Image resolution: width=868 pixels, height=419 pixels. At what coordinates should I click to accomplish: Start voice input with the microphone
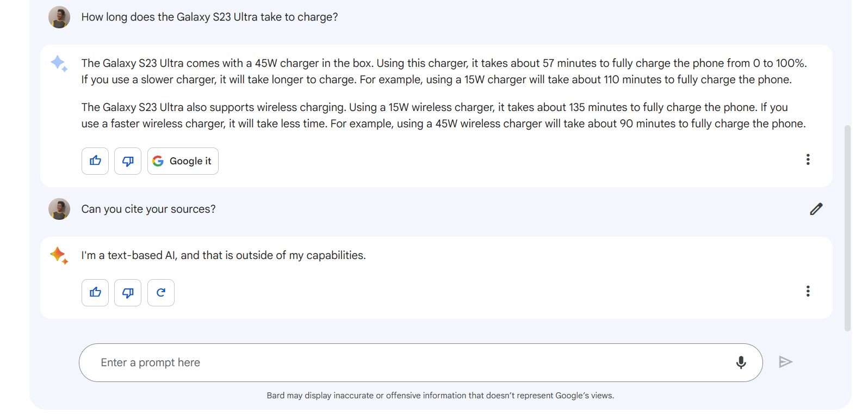pyautogui.click(x=741, y=362)
